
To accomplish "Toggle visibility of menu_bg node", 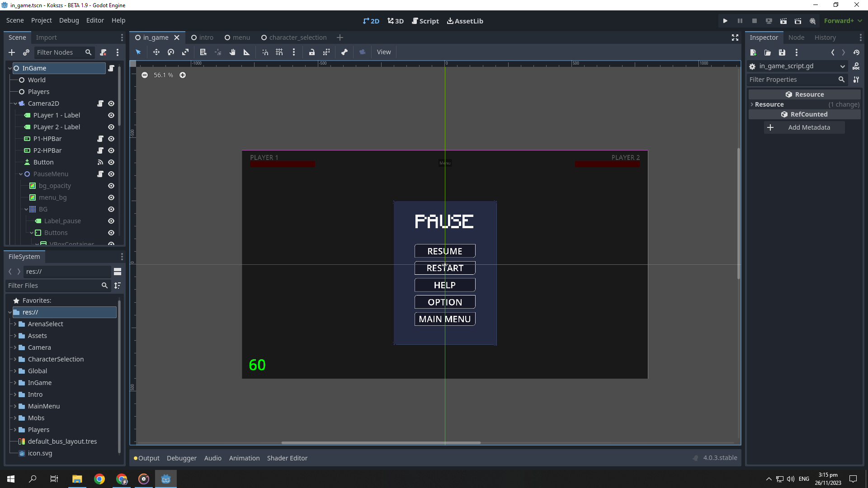I will [111, 197].
